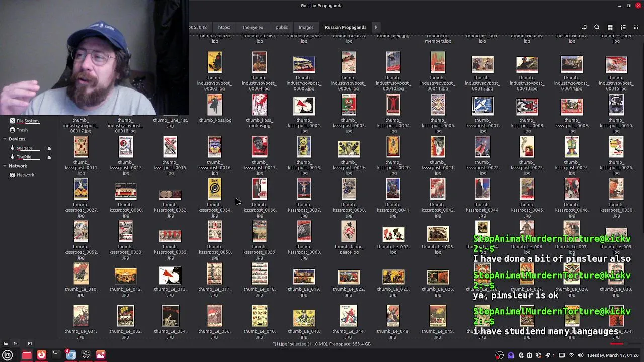
Task: Select thumb_ksssrpost_0007.jpg thumbnail
Action: (482, 106)
